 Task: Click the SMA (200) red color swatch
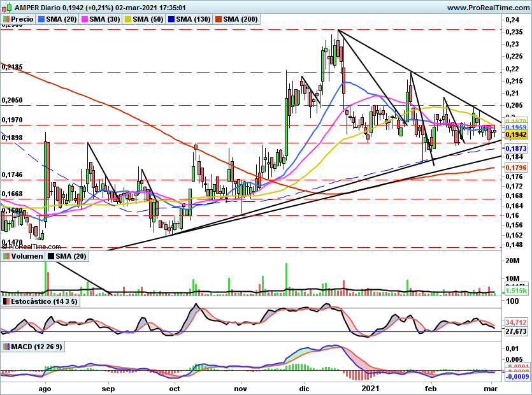(x=218, y=19)
